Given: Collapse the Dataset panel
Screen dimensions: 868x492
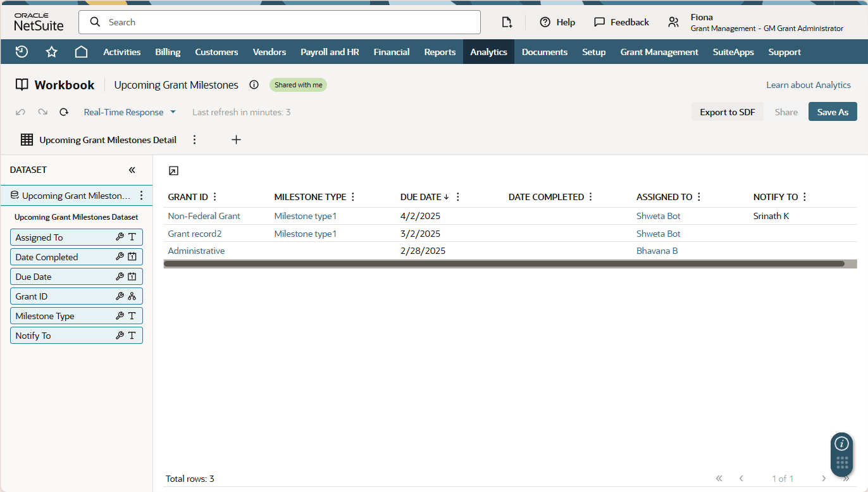Looking at the screenshot, I should click(132, 170).
